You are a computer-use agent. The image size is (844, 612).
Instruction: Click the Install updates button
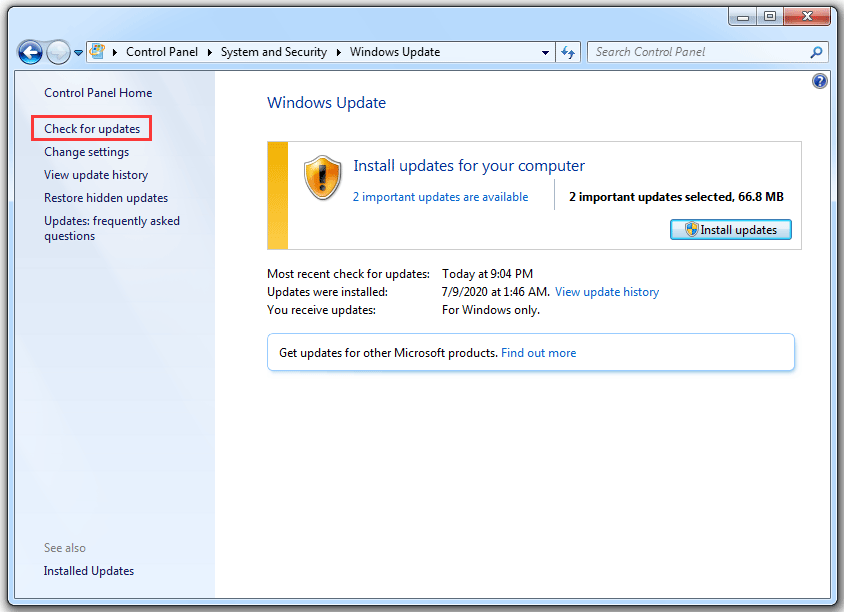tap(730, 230)
